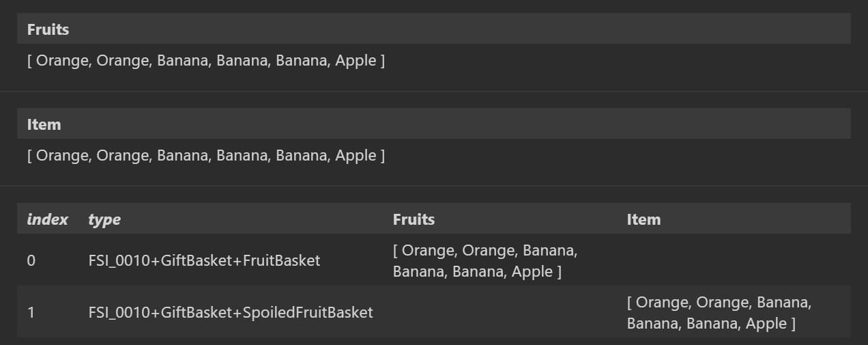This screenshot has height=345, width=868.
Task: Click FSI_0010+GiftBasket+SpoiledFruitBasket type cell
Action: click(231, 312)
